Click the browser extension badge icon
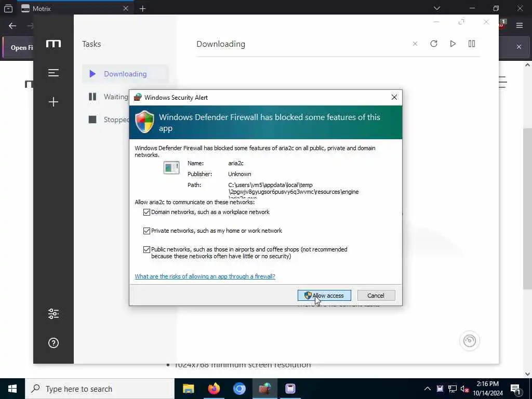This screenshot has height=399, width=532. tap(502, 24)
